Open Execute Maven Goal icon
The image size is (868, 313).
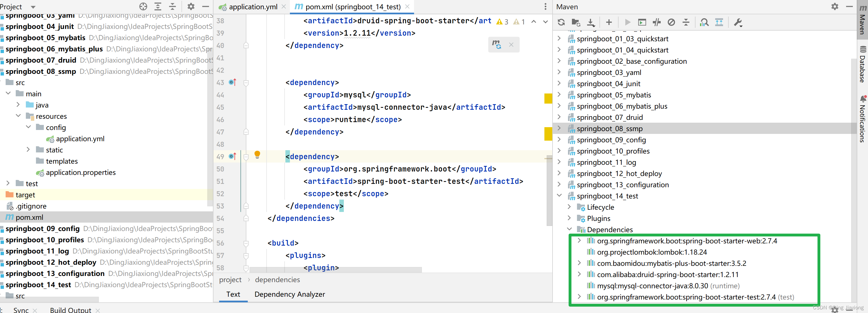click(x=642, y=22)
